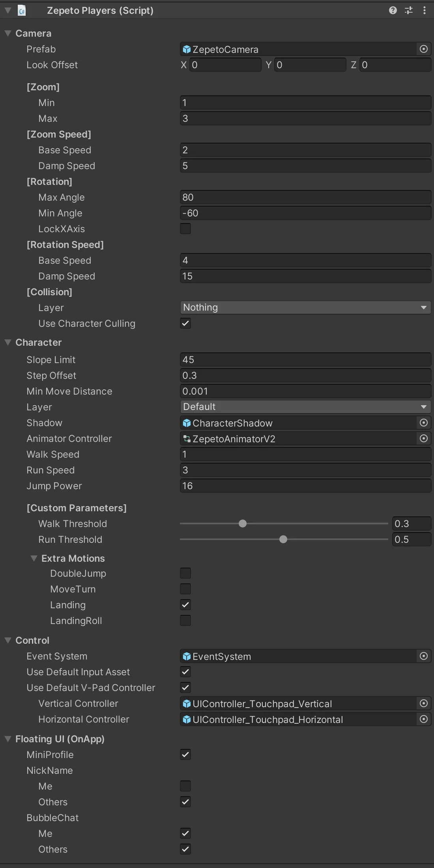The height and width of the screenshot is (868, 434).
Task: Uncheck Use Default V-Pad Controller
Action: pyautogui.click(x=185, y=687)
